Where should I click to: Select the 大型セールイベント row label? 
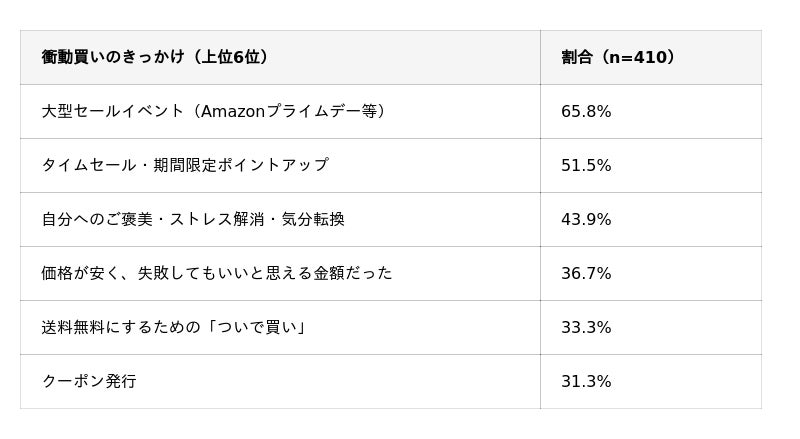112,112
